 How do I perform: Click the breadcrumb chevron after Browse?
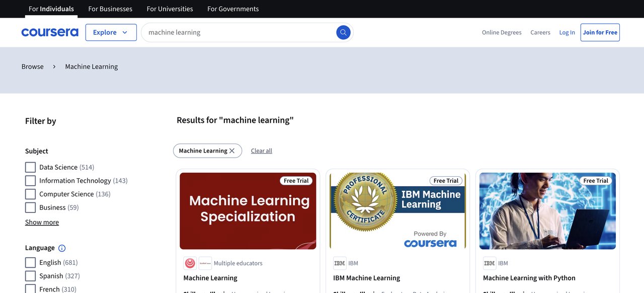[54, 66]
